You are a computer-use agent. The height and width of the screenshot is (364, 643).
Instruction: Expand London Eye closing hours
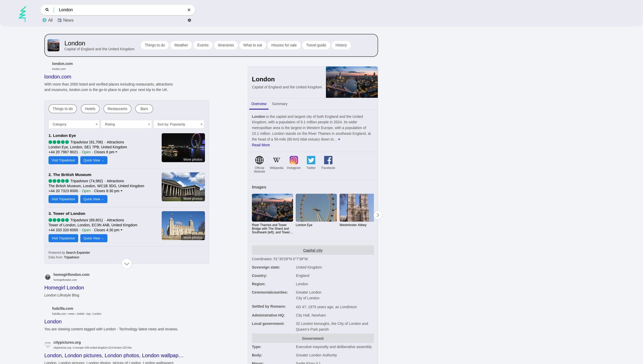pyautogui.click(x=116, y=152)
